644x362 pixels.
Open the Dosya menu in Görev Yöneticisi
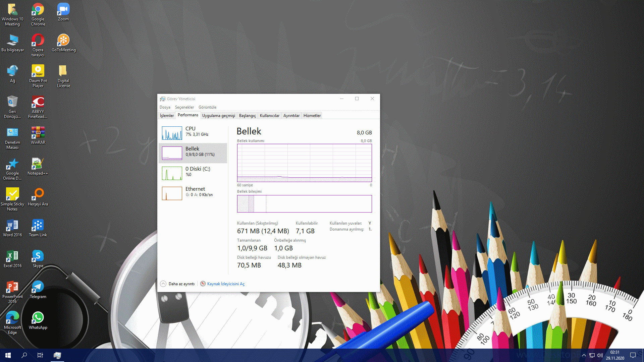(x=165, y=107)
